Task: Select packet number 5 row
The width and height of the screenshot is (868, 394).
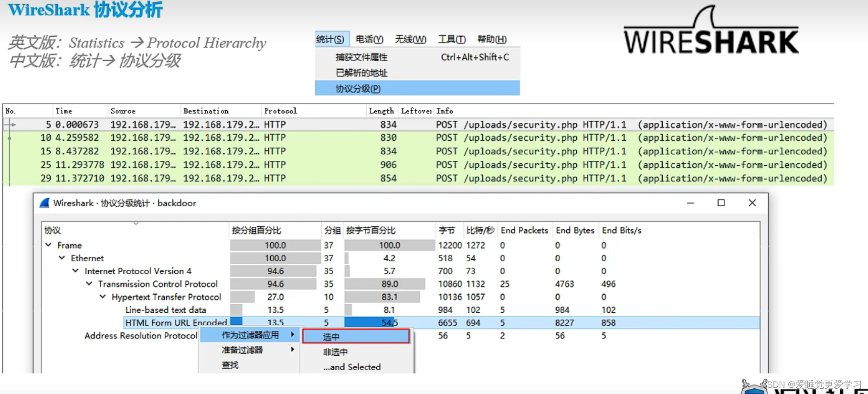Action: (x=418, y=125)
